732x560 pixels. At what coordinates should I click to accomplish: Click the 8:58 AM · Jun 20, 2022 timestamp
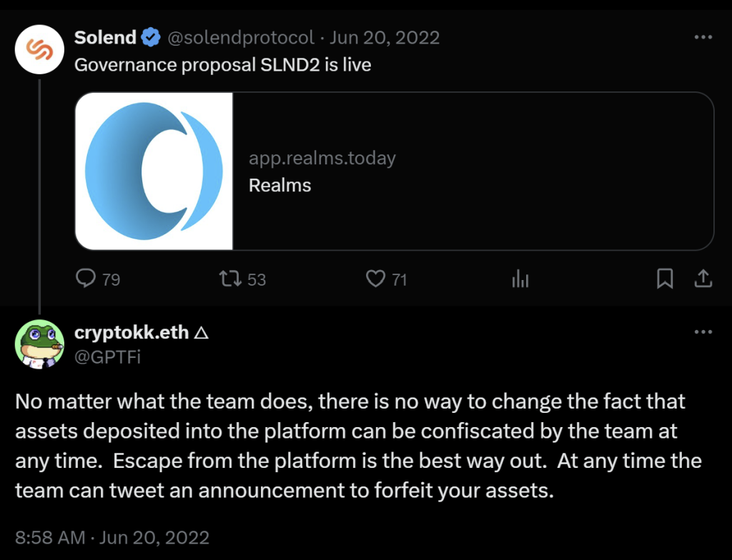112,537
